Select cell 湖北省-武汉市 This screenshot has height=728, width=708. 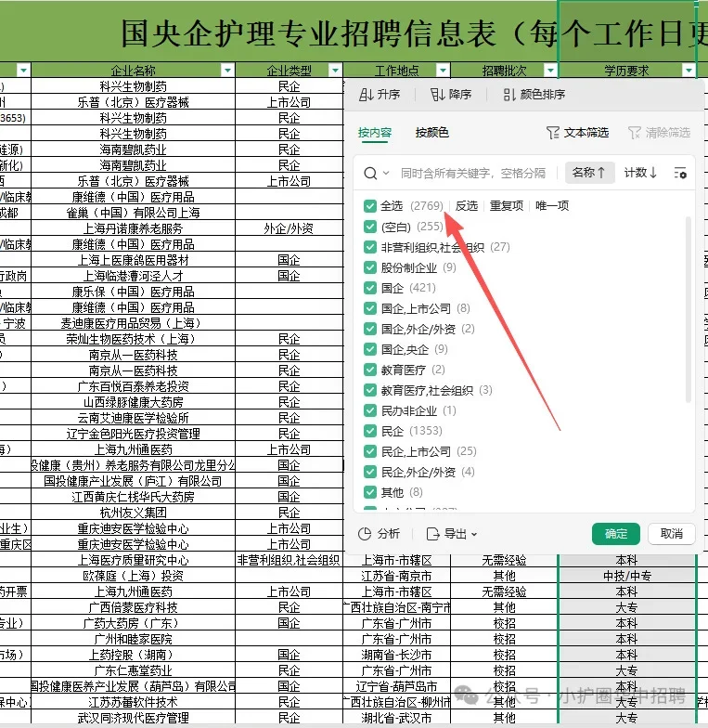[x=396, y=718]
